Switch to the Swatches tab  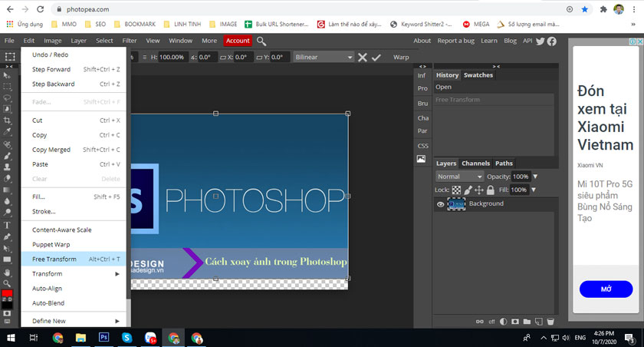click(x=478, y=75)
